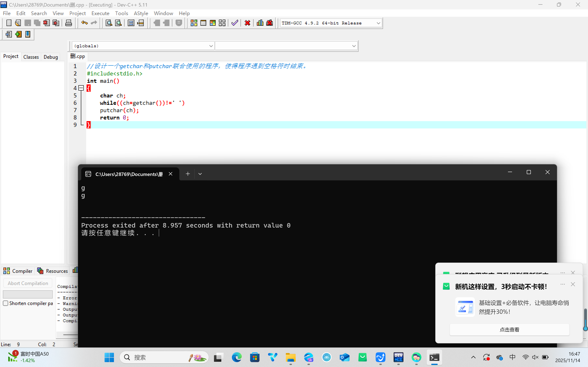Viewport: 588px width, 367px height.
Task: Click the 点击查看 notification button
Action: pyautogui.click(x=509, y=329)
